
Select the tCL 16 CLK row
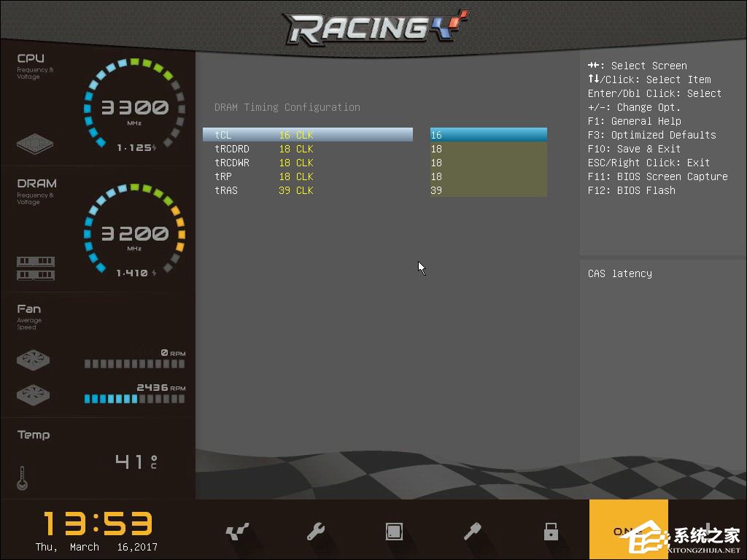tap(307, 135)
